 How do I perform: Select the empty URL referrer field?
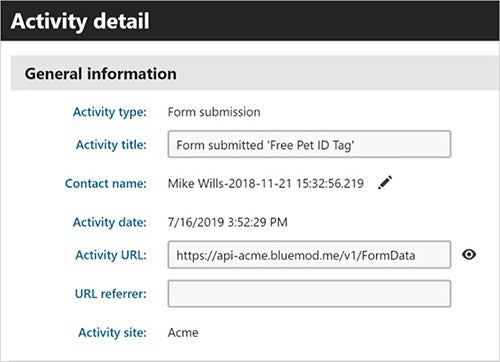click(309, 294)
